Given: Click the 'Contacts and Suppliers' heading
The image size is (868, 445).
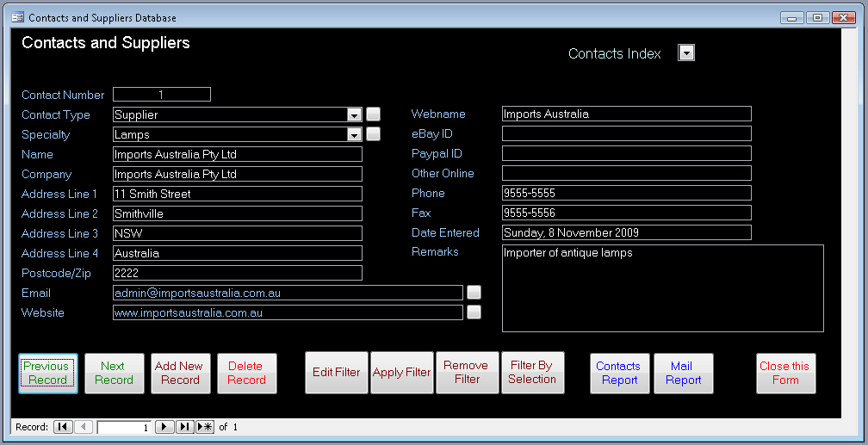Looking at the screenshot, I should click(106, 43).
